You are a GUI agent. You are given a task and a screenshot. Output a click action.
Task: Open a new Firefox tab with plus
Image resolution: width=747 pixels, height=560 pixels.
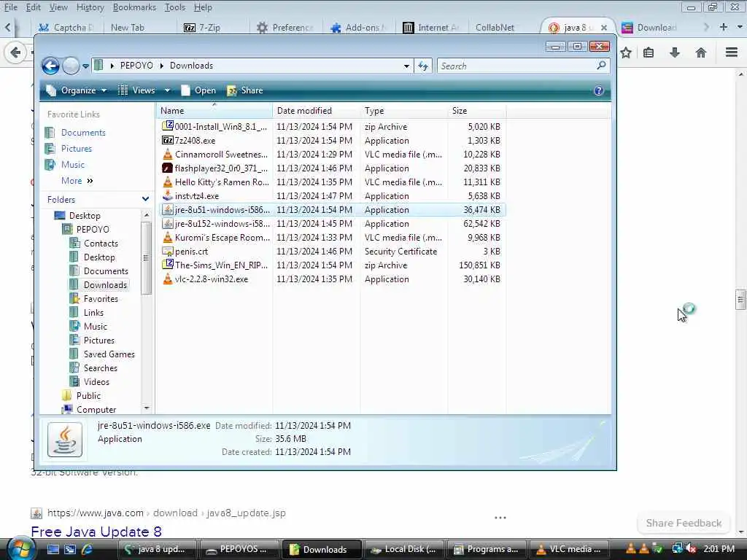(x=724, y=27)
